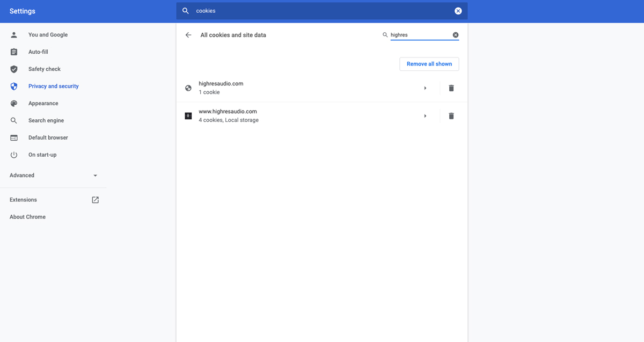
Task: Click the globe icon for highresaudio.com
Action: tap(188, 88)
